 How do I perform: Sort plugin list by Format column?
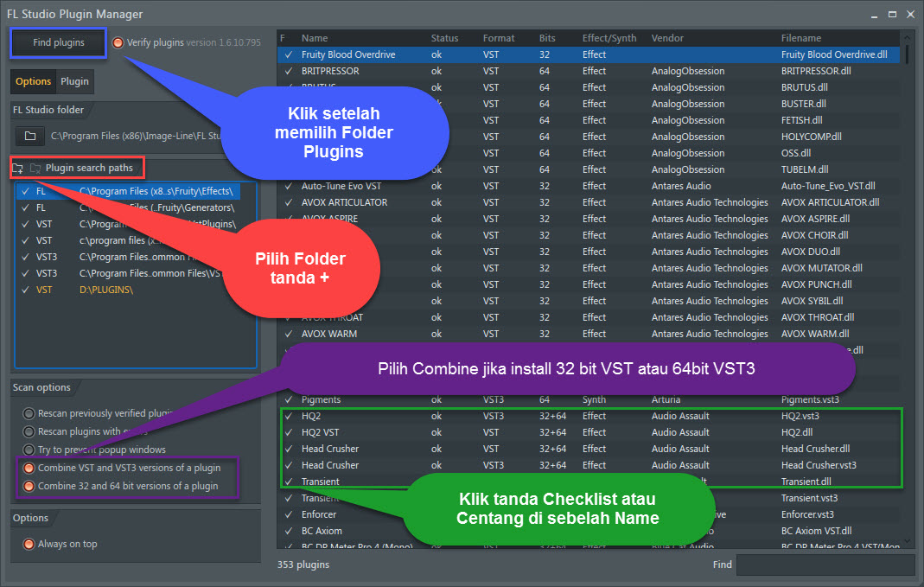pos(499,38)
